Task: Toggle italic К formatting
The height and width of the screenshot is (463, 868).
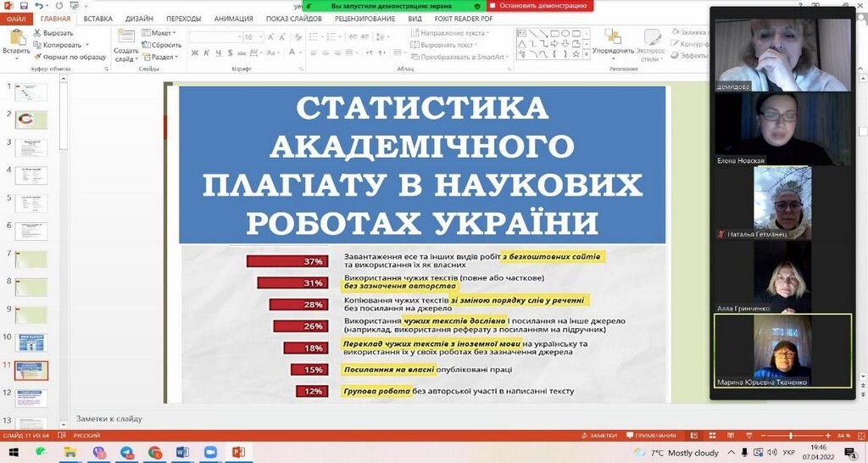Action: click(206, 53)
